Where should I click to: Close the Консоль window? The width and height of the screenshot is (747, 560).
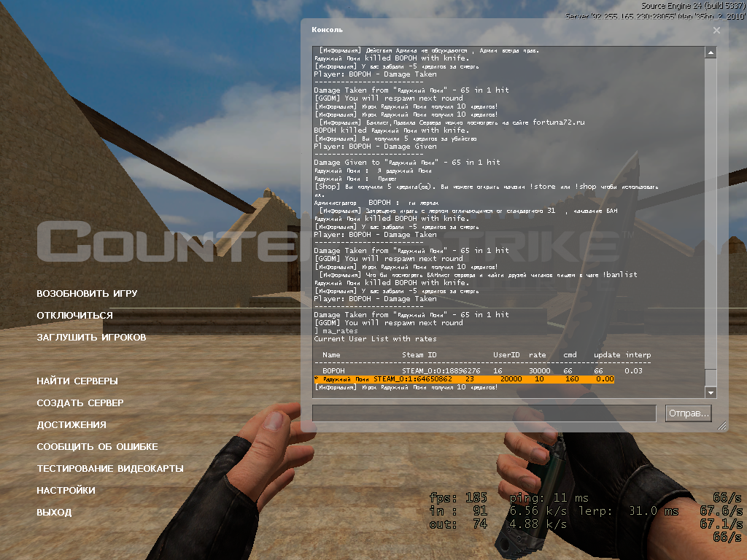click(716, 30)
